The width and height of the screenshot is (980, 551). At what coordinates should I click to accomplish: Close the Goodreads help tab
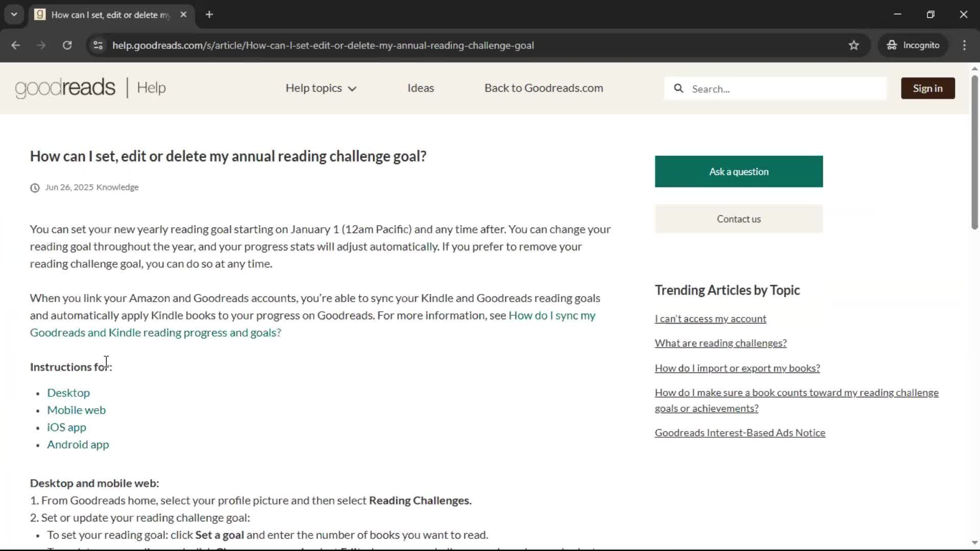[x=183, y=15]
